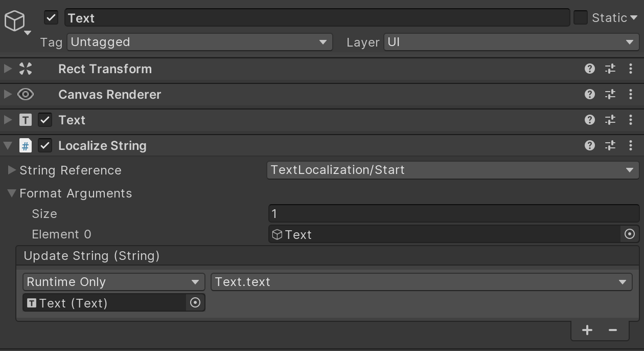Click the Canvas Renderer title
The height and width of the screenshot is (351, 644).
109,95
